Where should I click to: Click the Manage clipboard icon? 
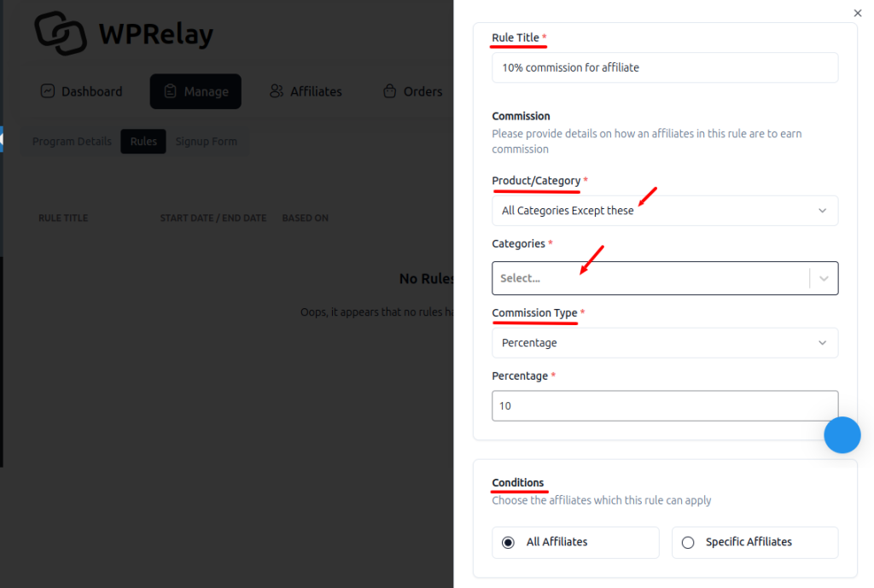coord(169,90)
